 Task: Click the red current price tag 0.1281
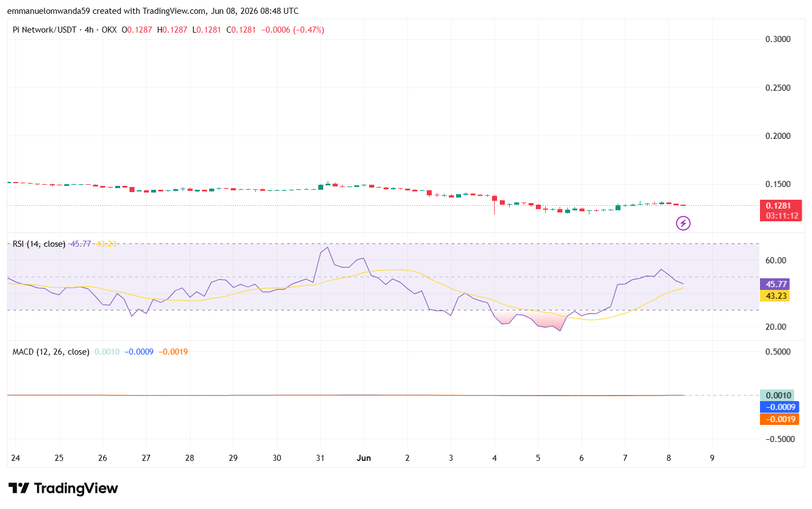[780, 206]
